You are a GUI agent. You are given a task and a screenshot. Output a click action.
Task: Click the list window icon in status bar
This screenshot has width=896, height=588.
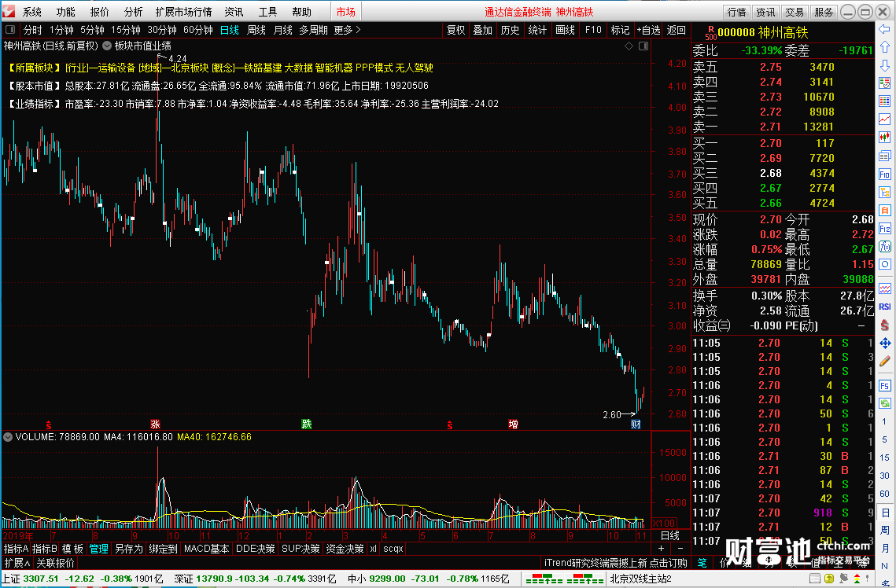[815, 579]
